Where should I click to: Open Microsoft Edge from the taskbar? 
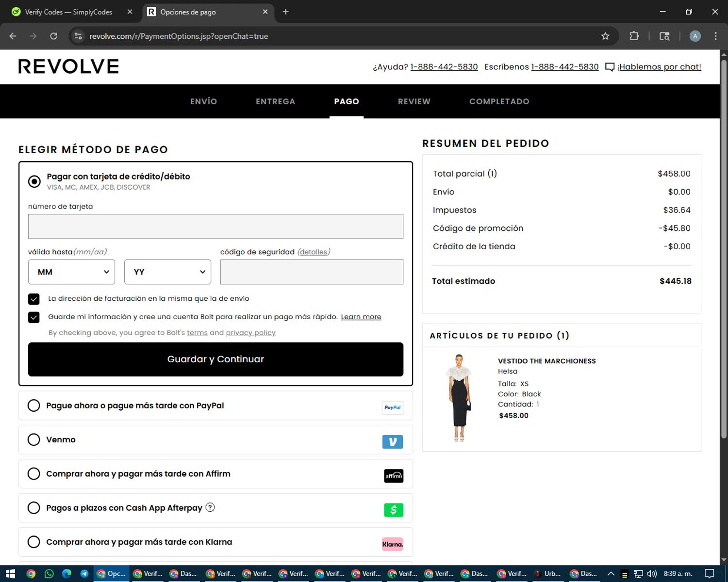click(67, 574)
